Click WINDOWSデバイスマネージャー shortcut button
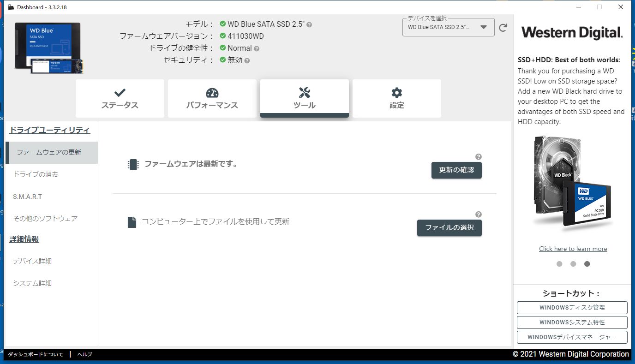This screenshot has height=364, width=635. point(572,337)
